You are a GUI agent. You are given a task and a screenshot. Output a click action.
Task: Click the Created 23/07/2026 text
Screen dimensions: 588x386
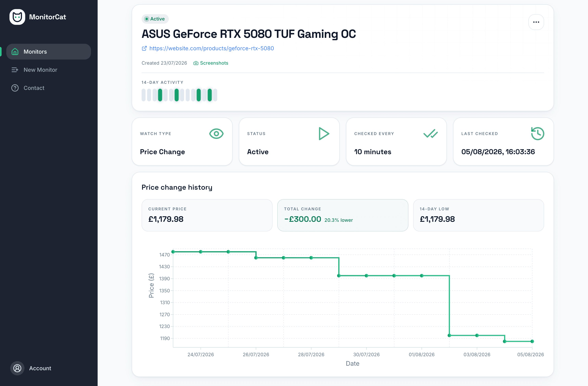point(164,63)
